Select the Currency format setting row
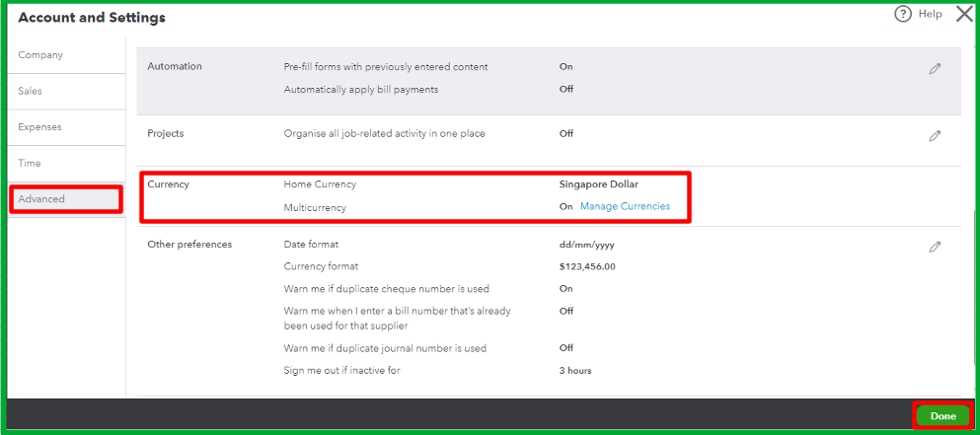The width and height of the screenshot is (980, 435). tap(321, 266)
